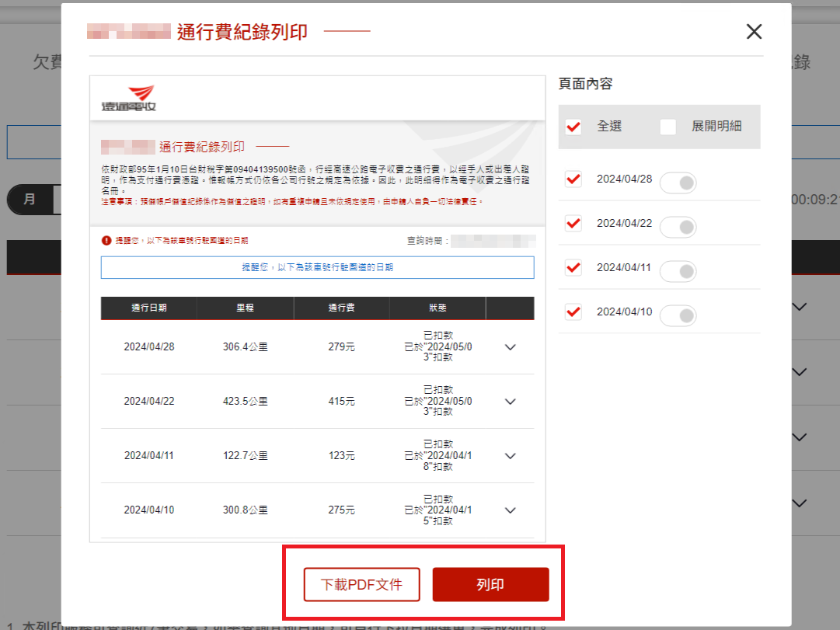This screenshot has width=840, height=630.
Task: Click the 遠通電收 logo in preview
Action: 129,99
